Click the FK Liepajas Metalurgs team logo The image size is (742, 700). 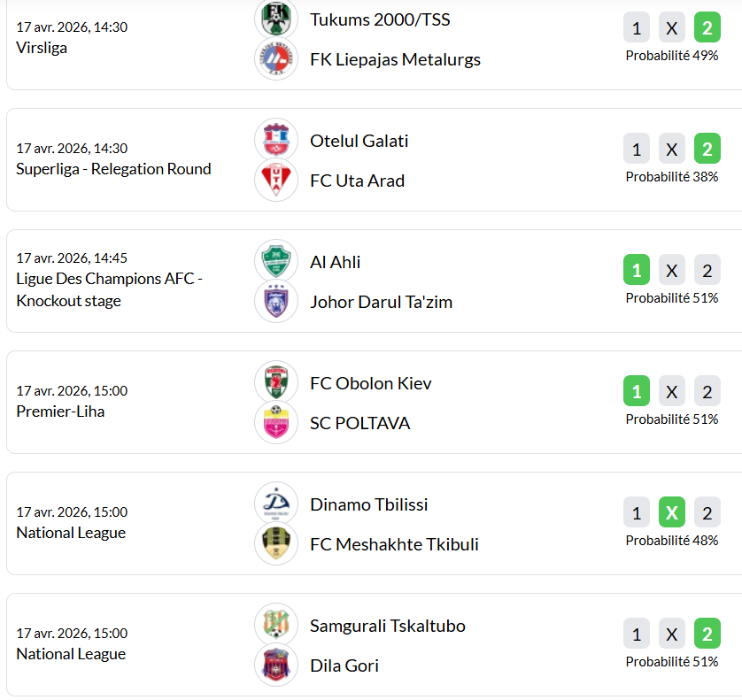click(276, 59)
